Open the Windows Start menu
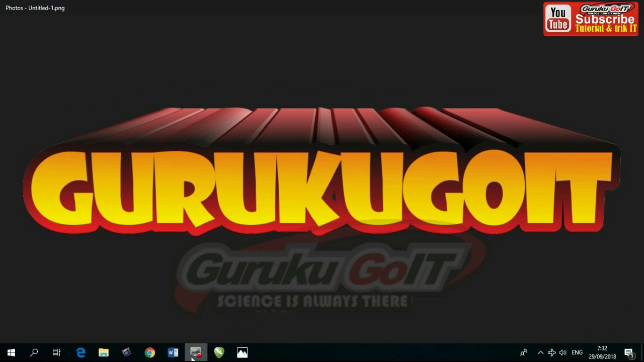The height and width of the screenshot is (362, 644). (11, 352)
